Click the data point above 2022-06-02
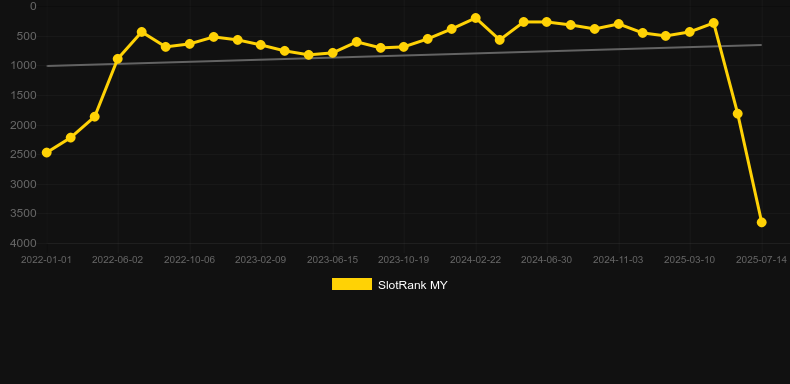The width and height of the screenshot is (790, 384). pos(118,59)
